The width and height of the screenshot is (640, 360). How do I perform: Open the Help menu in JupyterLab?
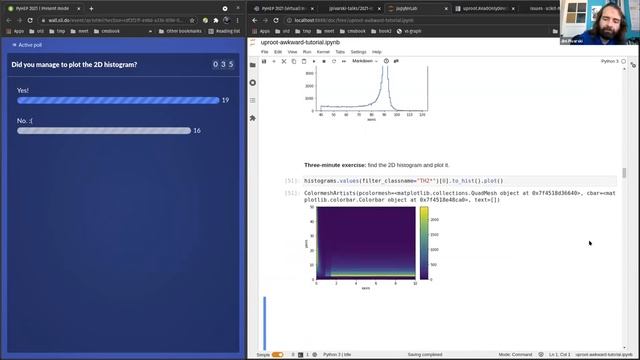(x=376, y=52)
